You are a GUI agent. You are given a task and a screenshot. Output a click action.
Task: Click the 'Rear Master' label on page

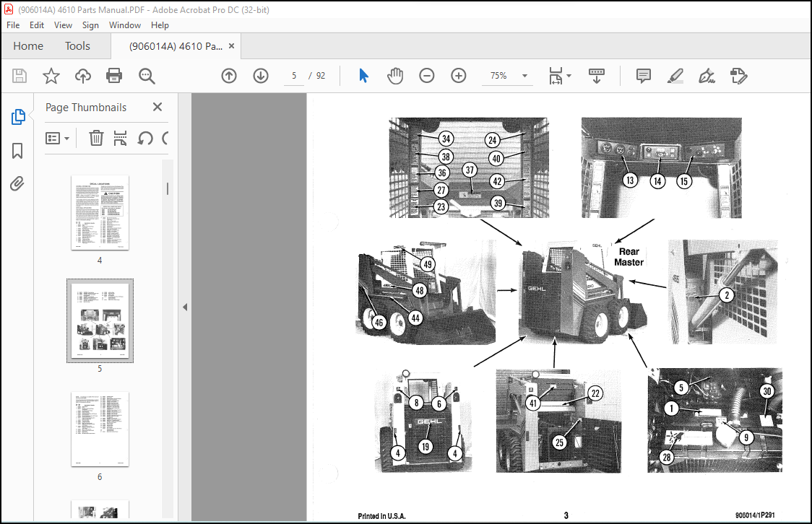[x=629, y=257]
